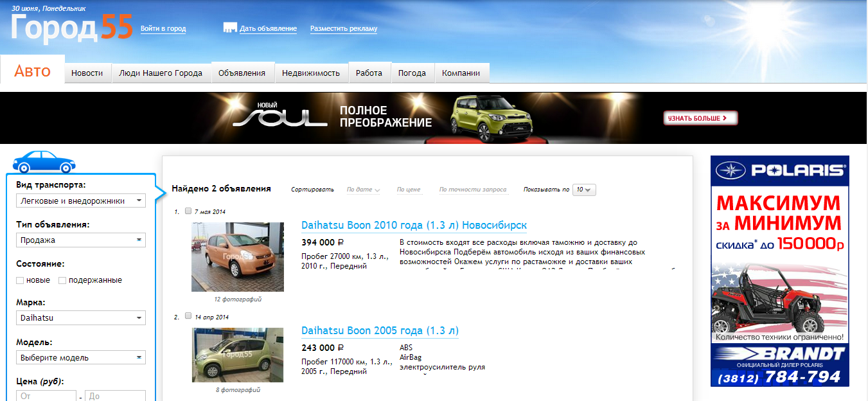Open the Компании tab
Image resolution: width=868 pixels, height=401 pixels.
(x=461, y=73)
